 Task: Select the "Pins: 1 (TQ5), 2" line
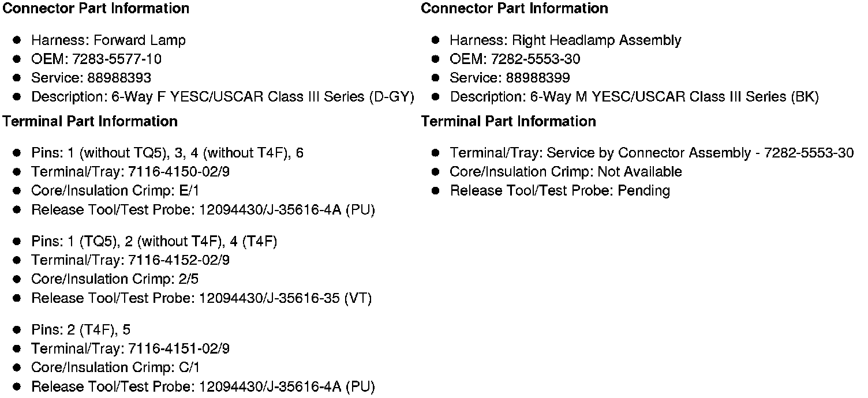point(154,241)
